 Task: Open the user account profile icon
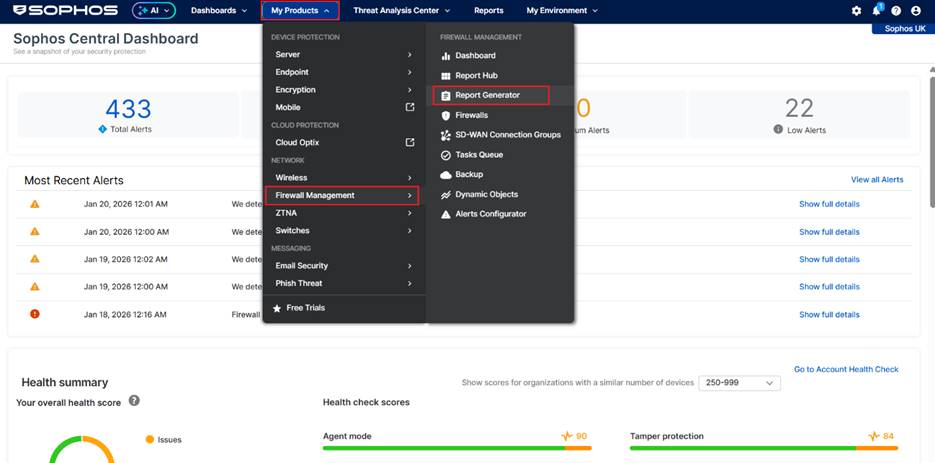[x=915, y=11]
